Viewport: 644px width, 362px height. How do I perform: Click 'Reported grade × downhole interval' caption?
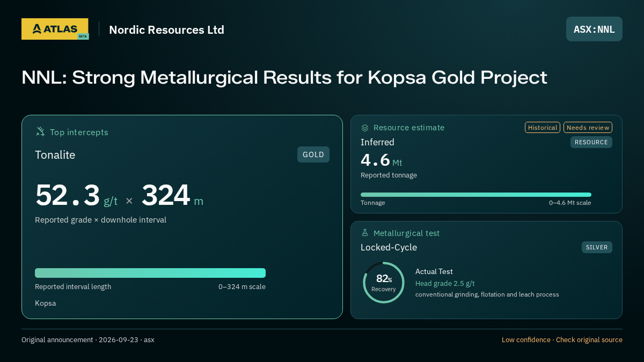(x=100, y=220)
